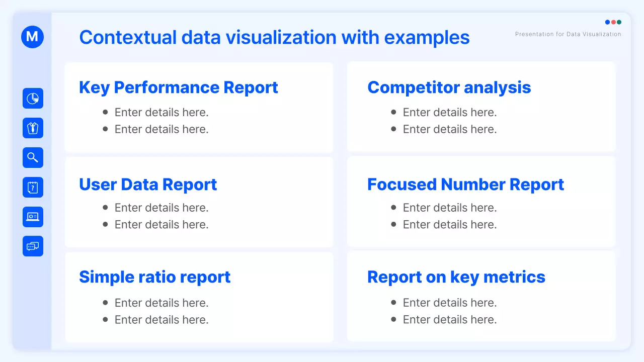644x362 pixels.
Task: Select the slide title about contextual data visualization
Action: coord(274,38)
